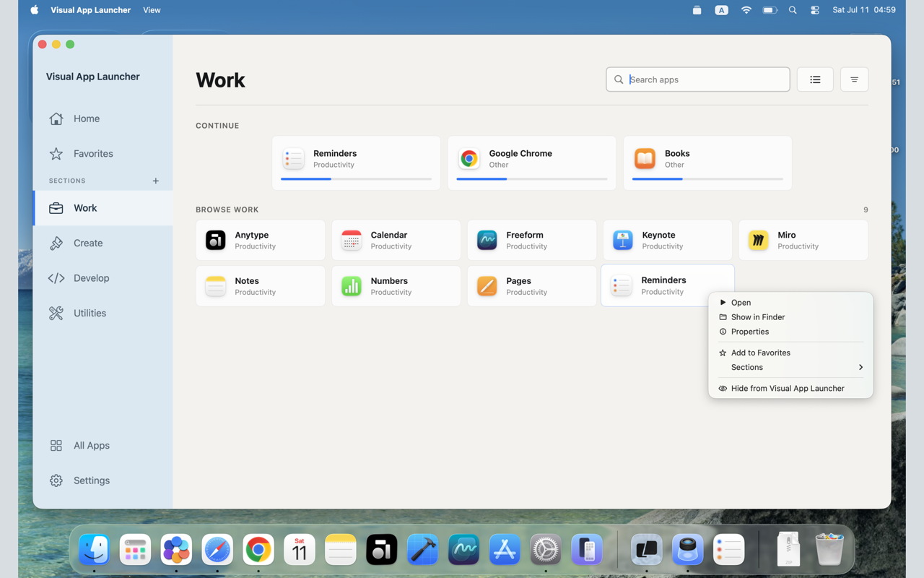Open Finder from the Dock

point(94,550)
